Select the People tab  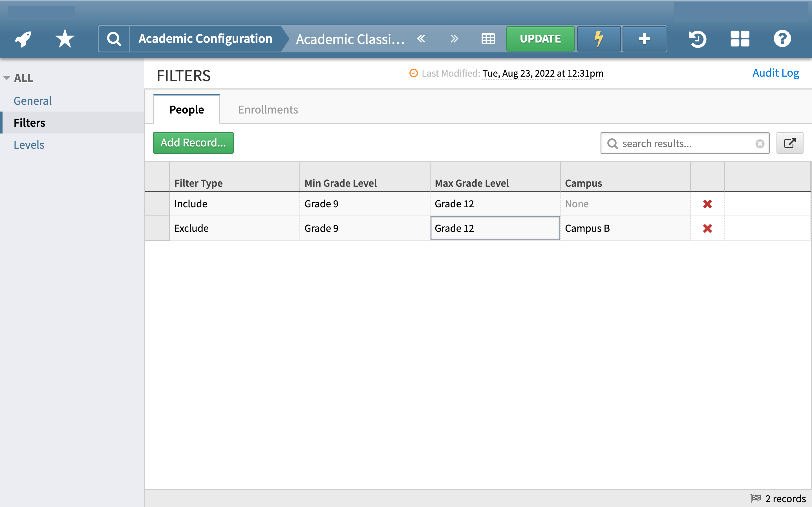pyautogui.click(x=186, y=109)
